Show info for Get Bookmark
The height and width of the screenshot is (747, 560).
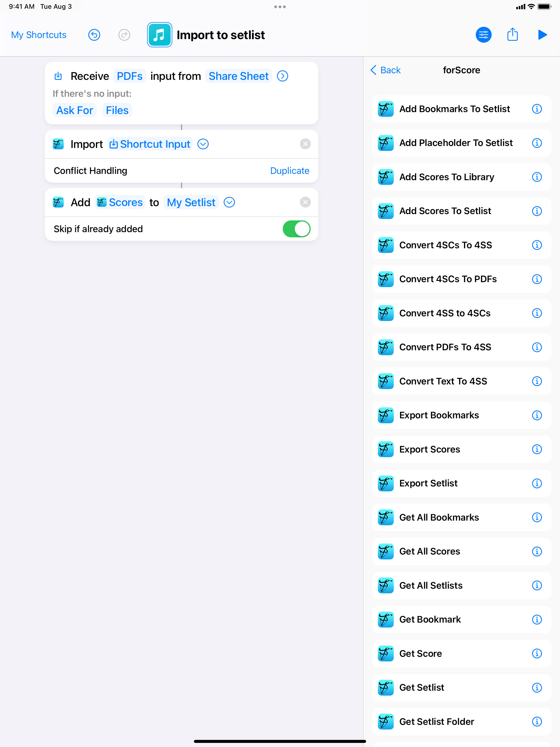click(537, 619)
